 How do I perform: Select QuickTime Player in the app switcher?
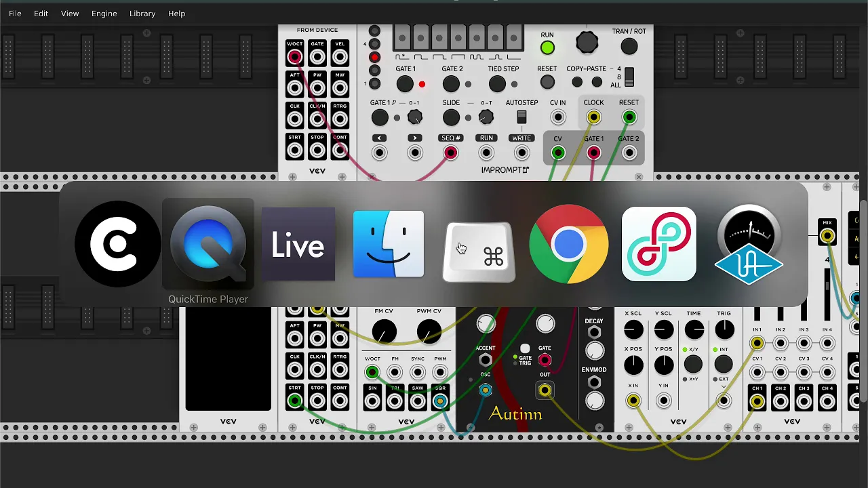coord(208,245)
